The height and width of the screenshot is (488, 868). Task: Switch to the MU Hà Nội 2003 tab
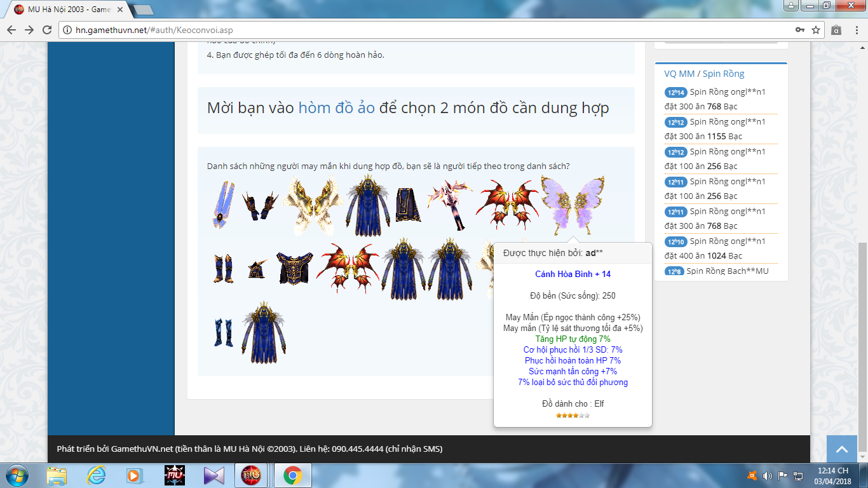coord(69,10)
